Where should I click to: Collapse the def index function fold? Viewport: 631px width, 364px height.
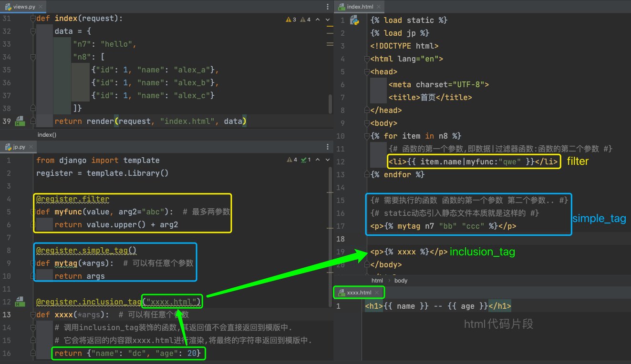33,19
